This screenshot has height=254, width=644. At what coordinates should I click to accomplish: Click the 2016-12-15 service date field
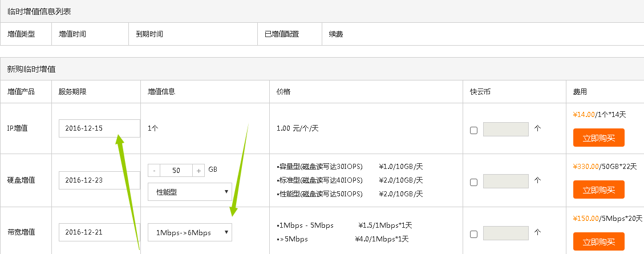click(x=99, y=128)
